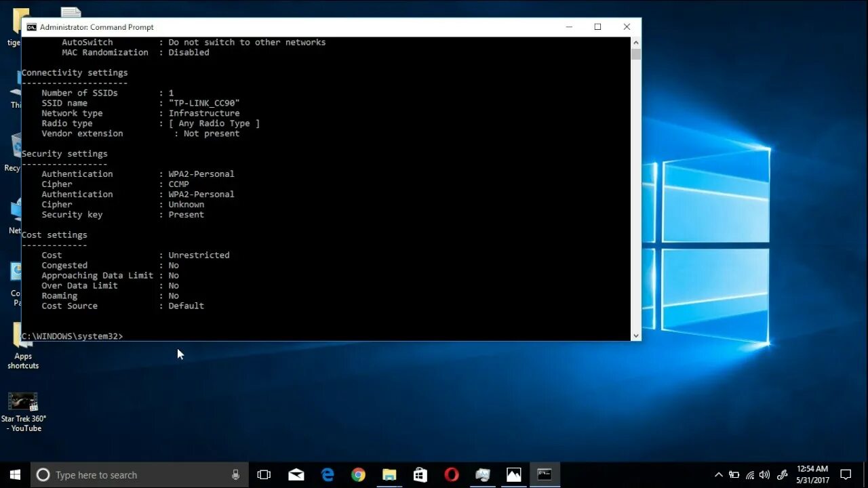Select the text document icon on the desktop

71,12
